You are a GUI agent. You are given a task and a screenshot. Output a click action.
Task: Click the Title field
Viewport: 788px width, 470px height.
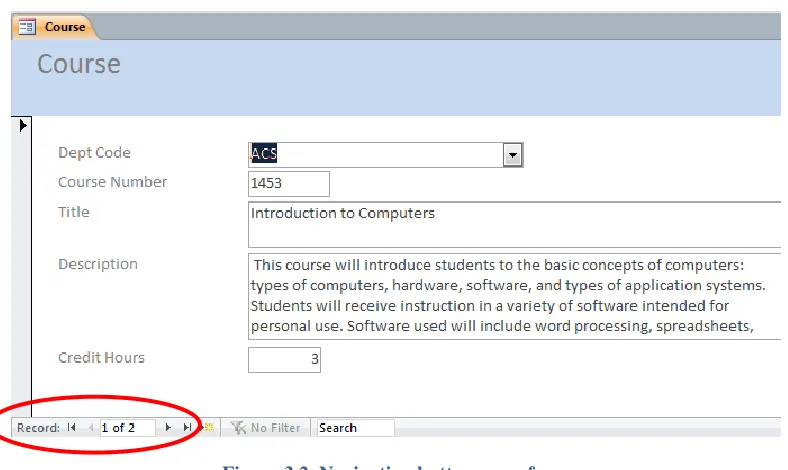(x=515, y=224)
